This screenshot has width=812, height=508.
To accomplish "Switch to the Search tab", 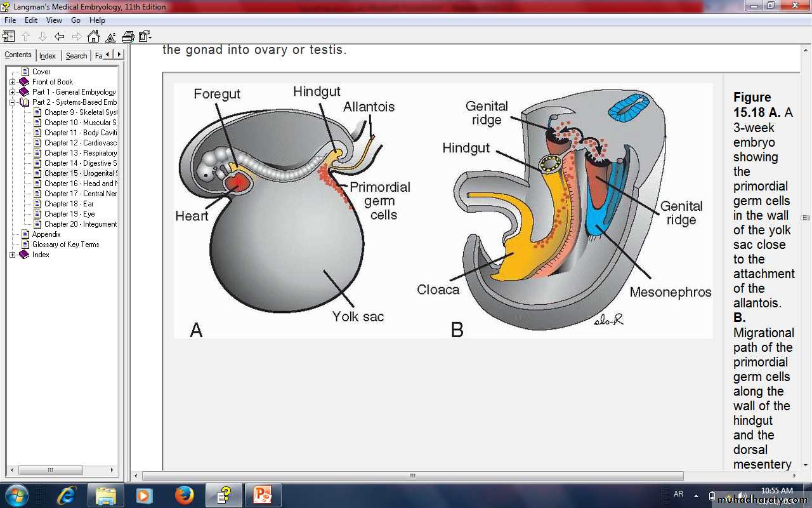I will 76,56.
